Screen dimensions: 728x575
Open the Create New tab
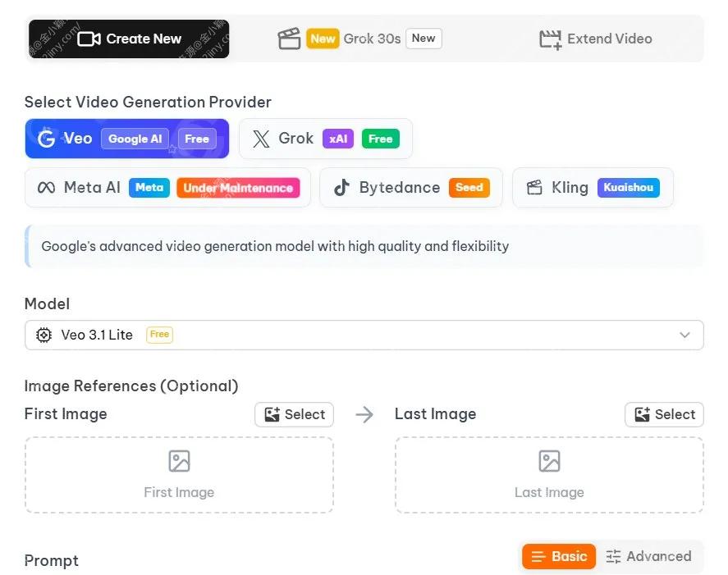(129, 39)
